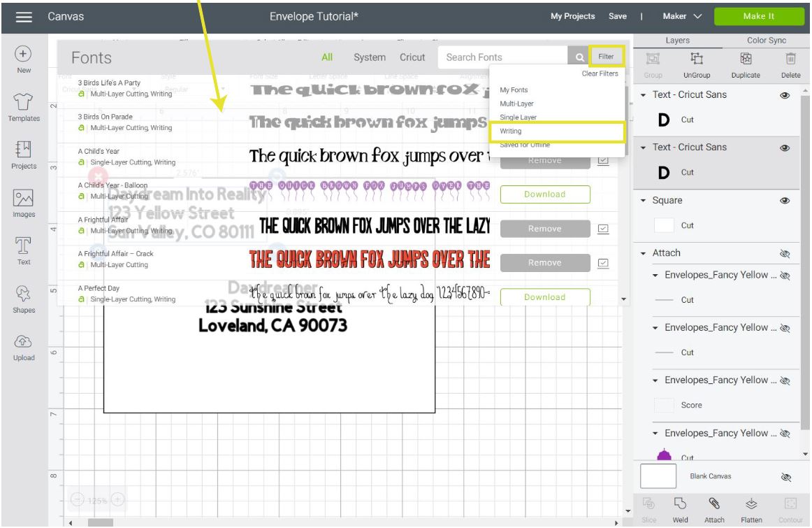Click the UnGroup icon

[697, 59]
